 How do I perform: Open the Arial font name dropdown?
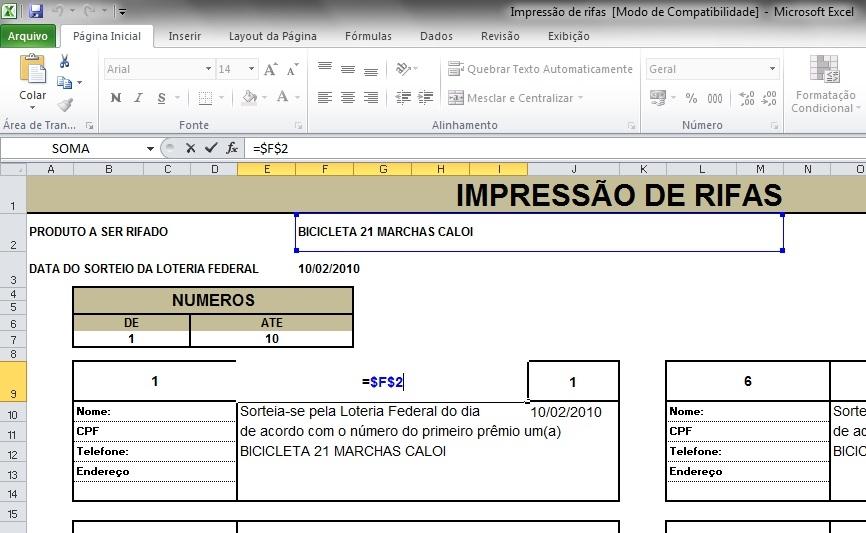208,69
